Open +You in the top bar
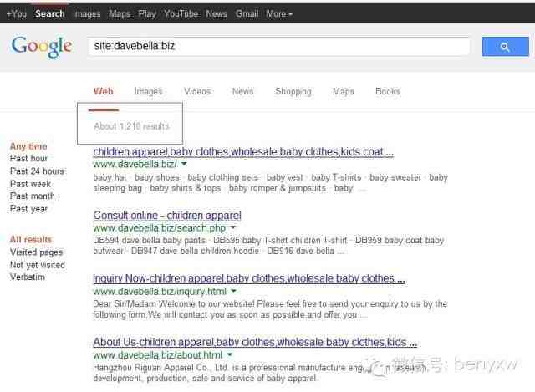Image resolution: width=535 pixels, height=392 pixels. point(17,14)
